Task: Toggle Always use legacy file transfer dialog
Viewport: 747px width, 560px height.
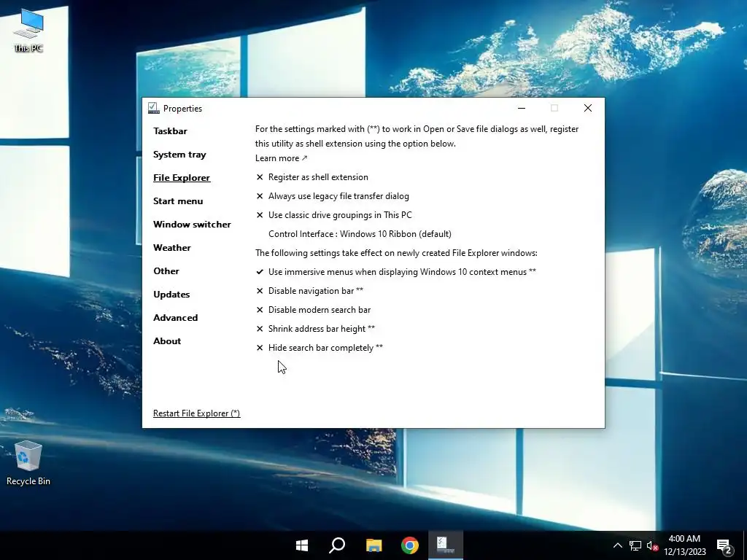Action: 333,196
